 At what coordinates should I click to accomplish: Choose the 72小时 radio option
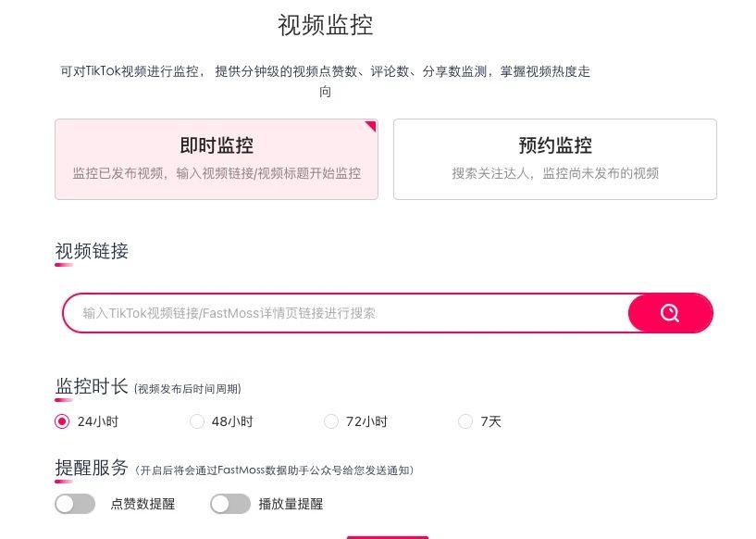tap(331, 421)
